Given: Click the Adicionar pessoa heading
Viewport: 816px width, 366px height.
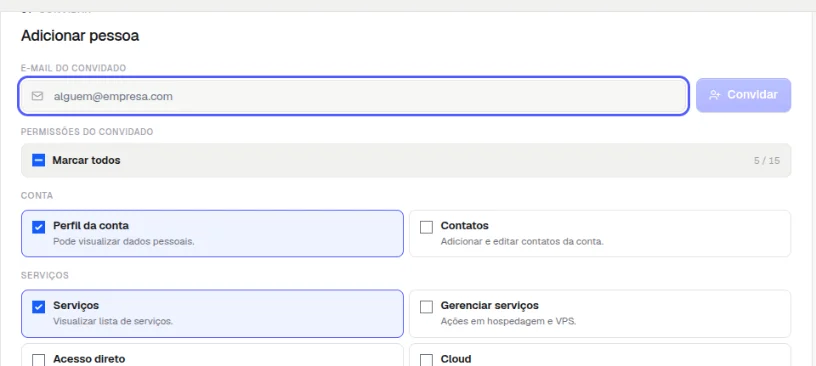Looking at the screenshot, I should click(80, 36).
